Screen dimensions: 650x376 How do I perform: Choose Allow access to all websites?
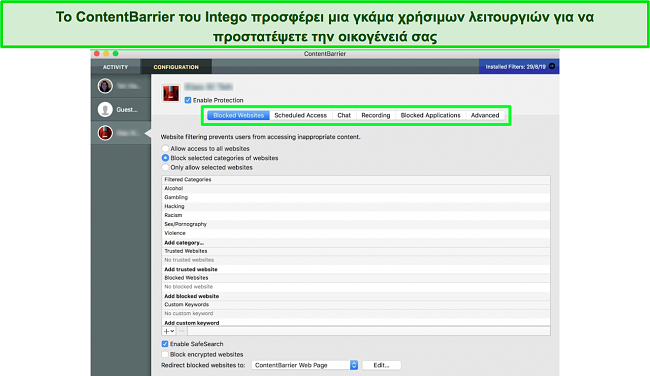click(x=165, y=148)
